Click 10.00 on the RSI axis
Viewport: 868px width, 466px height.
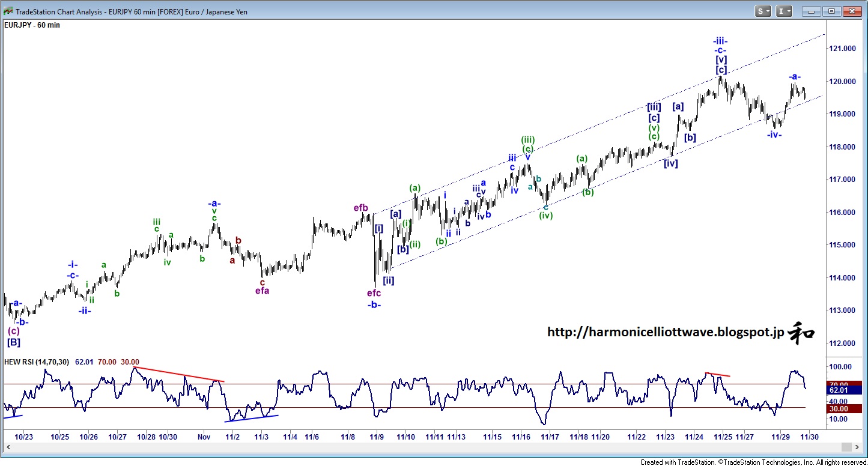[839, 419]
